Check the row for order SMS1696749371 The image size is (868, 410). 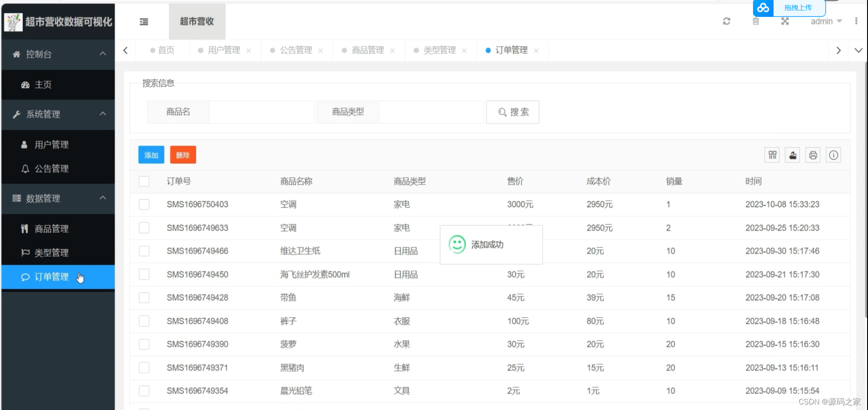[144, 367]
